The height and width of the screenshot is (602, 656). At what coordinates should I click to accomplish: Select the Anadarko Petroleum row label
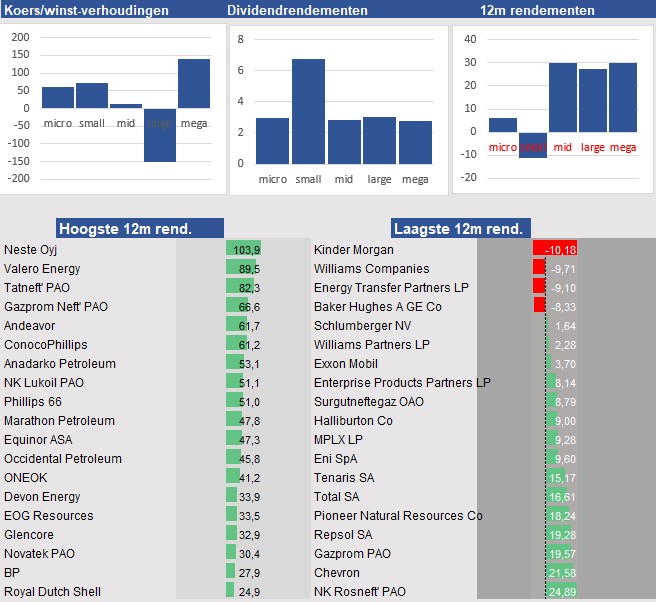tap(60, 364)
